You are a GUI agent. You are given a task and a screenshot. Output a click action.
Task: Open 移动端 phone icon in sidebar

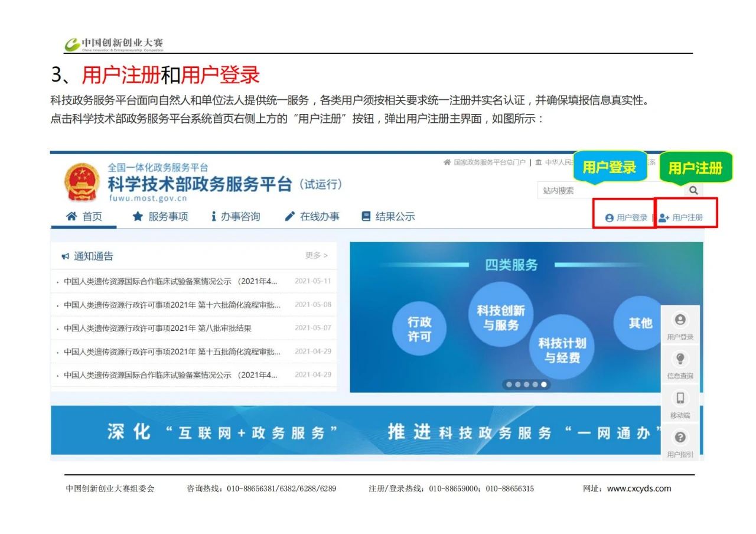coord(680,403)
